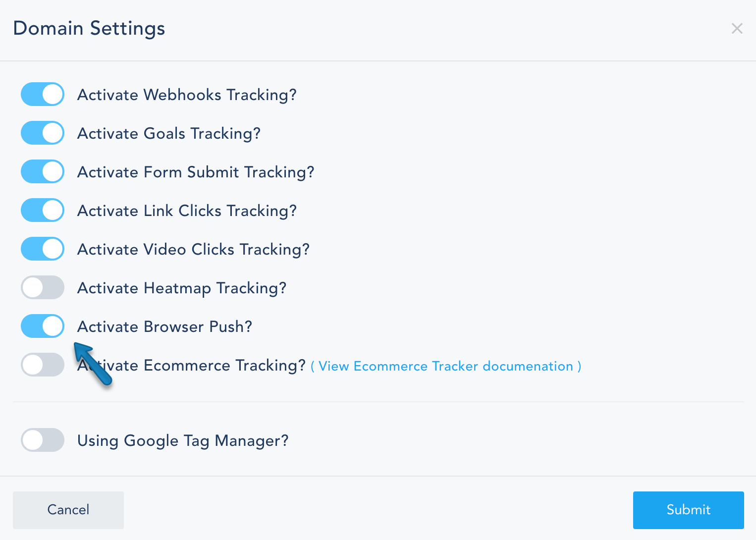Close the Domain Settings dialog
This screenshot has height=540, width=756.
pyautogui.click(x=737, y=29)
